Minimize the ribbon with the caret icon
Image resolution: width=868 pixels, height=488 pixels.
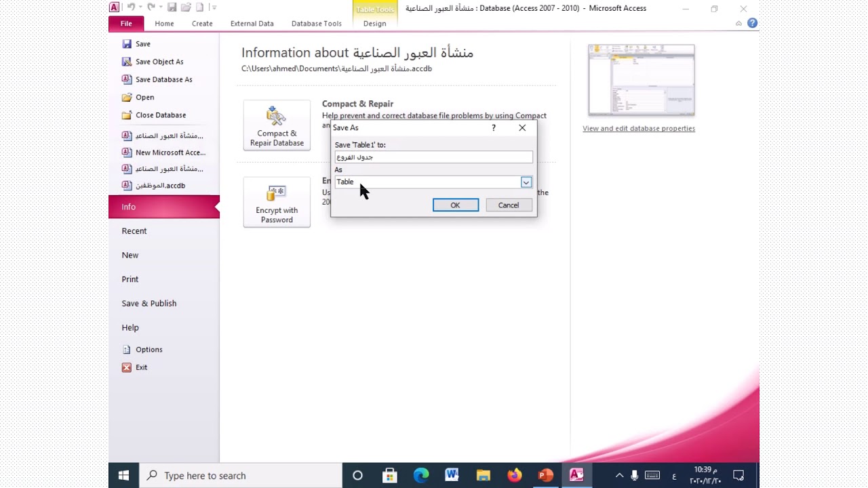[x=738, y=24]
